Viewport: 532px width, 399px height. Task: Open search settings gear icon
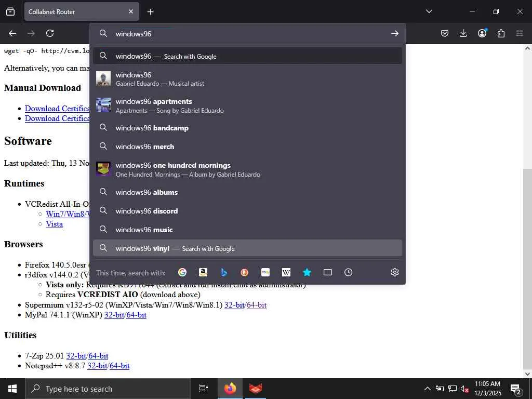coord(394,272)
